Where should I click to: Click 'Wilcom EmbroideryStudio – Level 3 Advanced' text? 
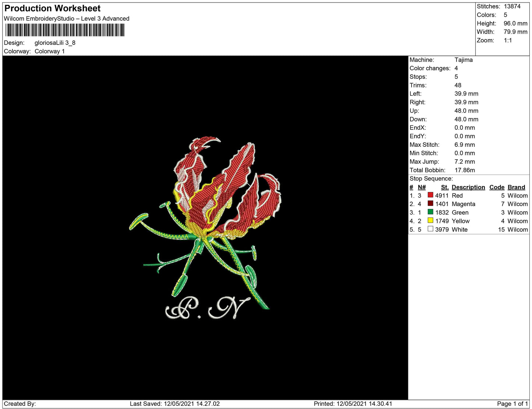point(67,18)
